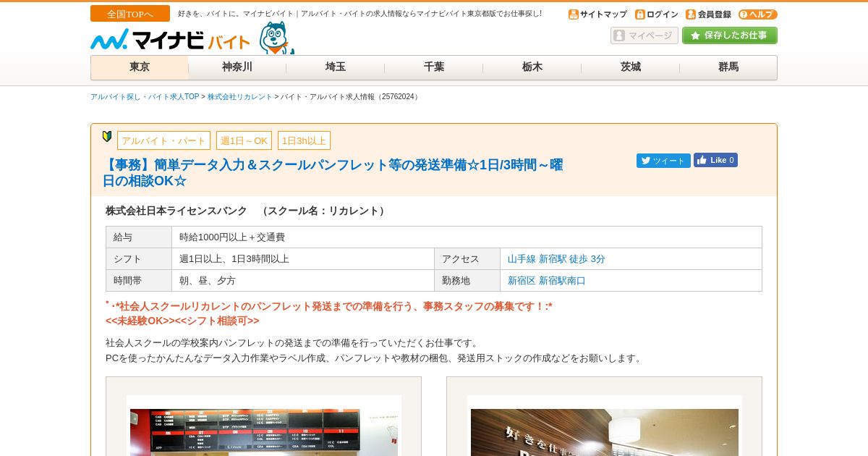This screenshot has height=456, width=868.
Task: Open 新宿区 新宿駅南口 location link
Action: pos(547,281)
